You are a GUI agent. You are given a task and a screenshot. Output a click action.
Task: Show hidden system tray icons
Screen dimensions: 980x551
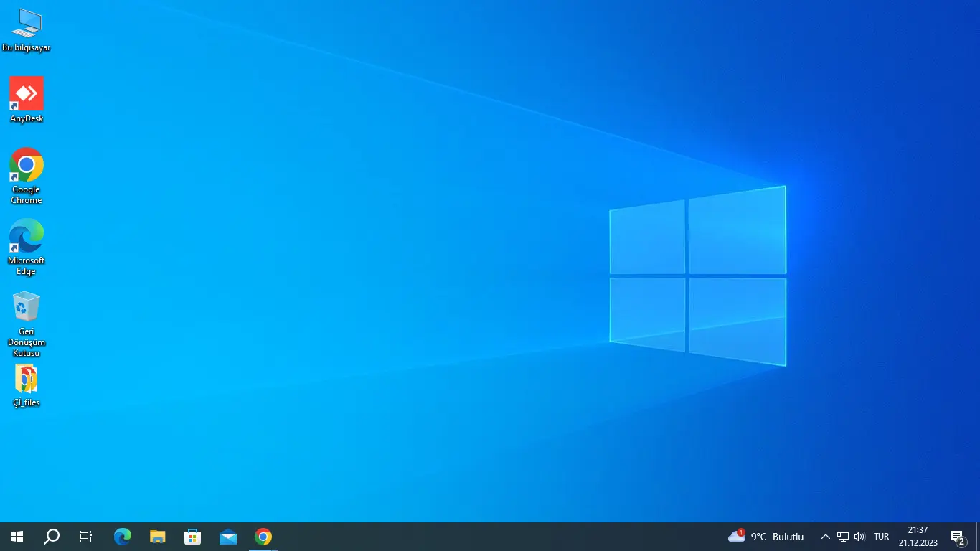(825, 537)
